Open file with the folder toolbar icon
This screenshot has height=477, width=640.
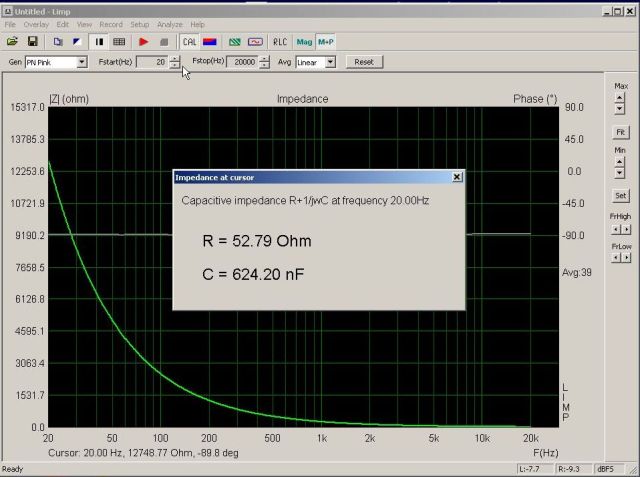(x=12, y=42)
